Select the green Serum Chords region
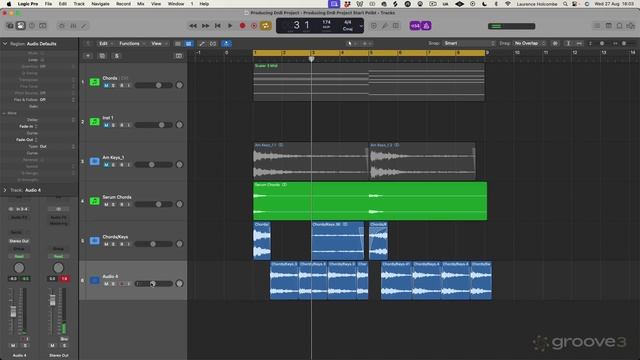The width and height of the screenshot is (640, 360). click(x=370, y=201)
